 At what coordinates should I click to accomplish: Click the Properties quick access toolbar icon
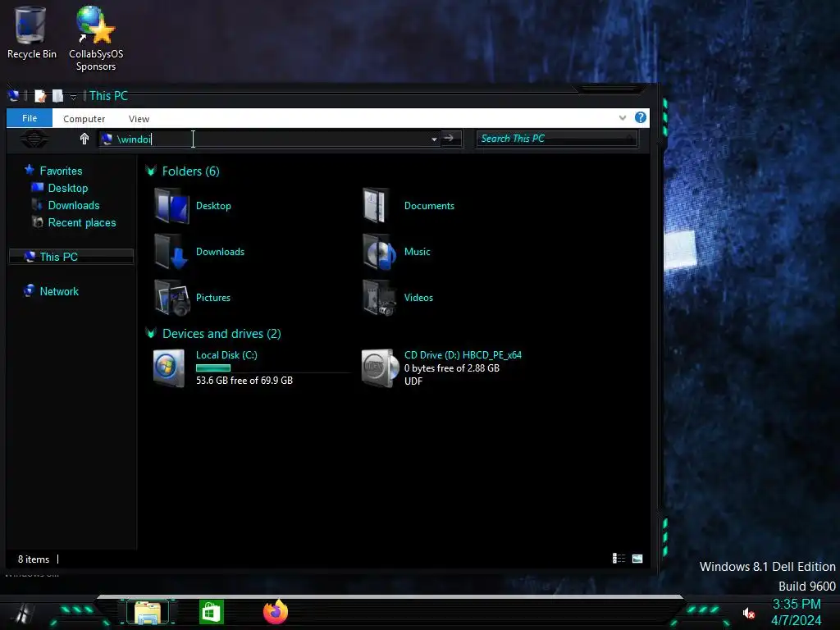[41, 96]
